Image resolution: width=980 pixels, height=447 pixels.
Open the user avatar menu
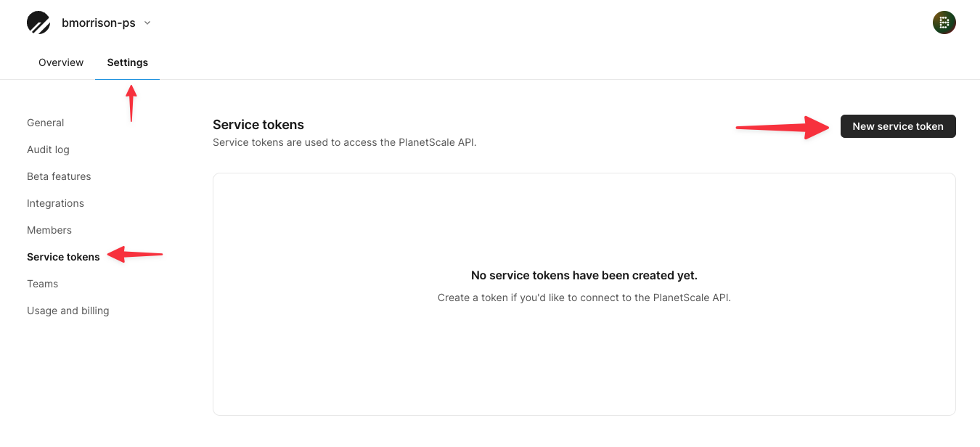pyautogui.click(x=944, y=22)
